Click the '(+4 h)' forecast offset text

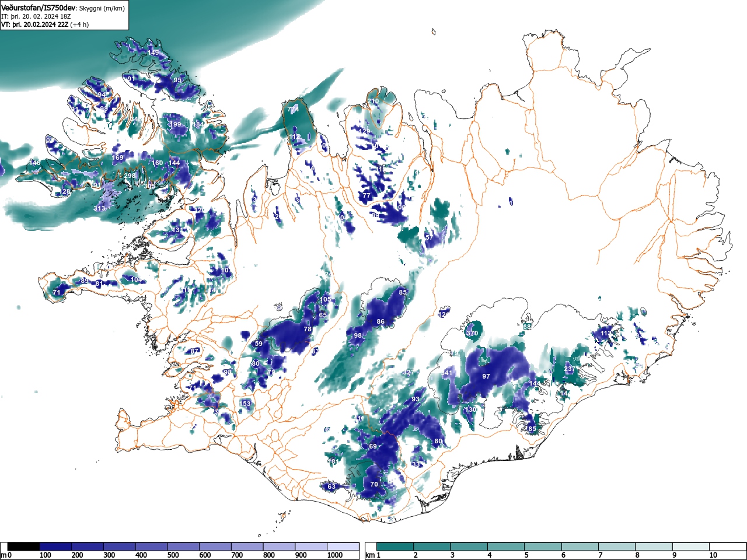pyautogui.click(x=79, y=24)
